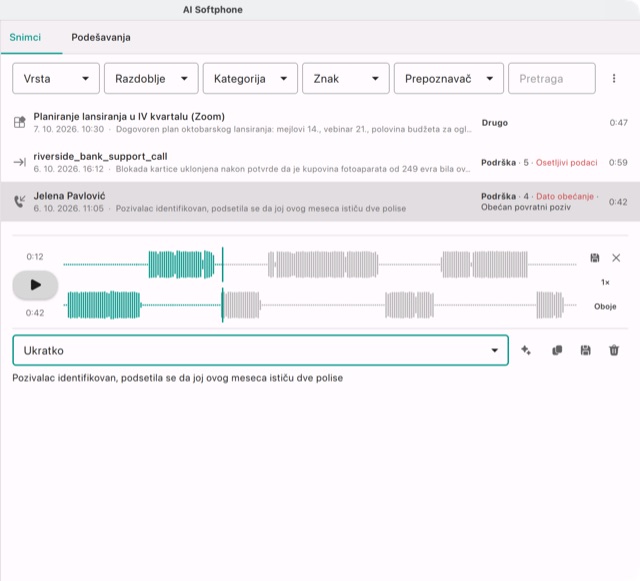Viewport: 640px width, 581px height.
Task: Click the 7. 10. 2026. 10:30 date text
Action: tap(69, 129)
